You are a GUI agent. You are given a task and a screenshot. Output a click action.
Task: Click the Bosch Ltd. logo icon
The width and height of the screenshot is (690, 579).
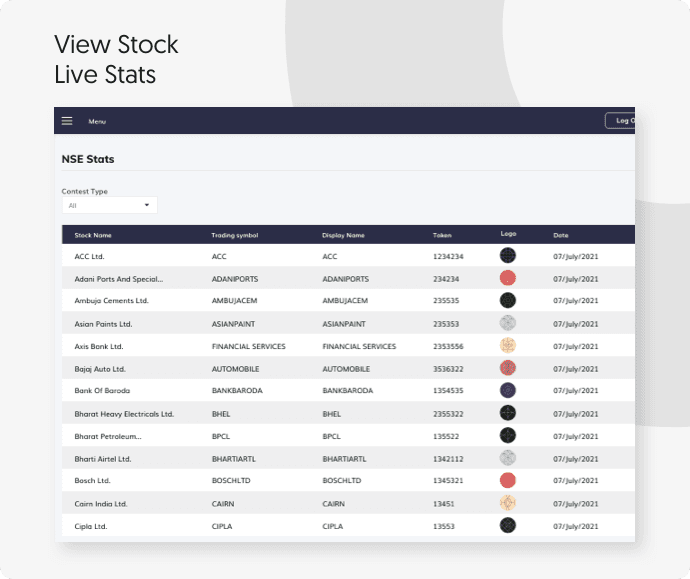coord(508,480)
